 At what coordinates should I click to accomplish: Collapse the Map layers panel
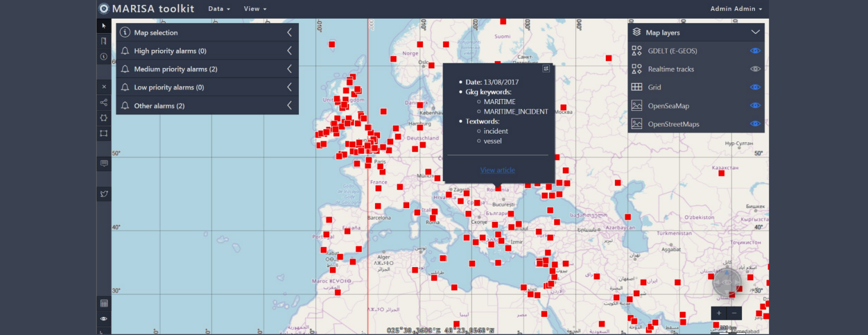pyautogui.click(x=756, y=32)
